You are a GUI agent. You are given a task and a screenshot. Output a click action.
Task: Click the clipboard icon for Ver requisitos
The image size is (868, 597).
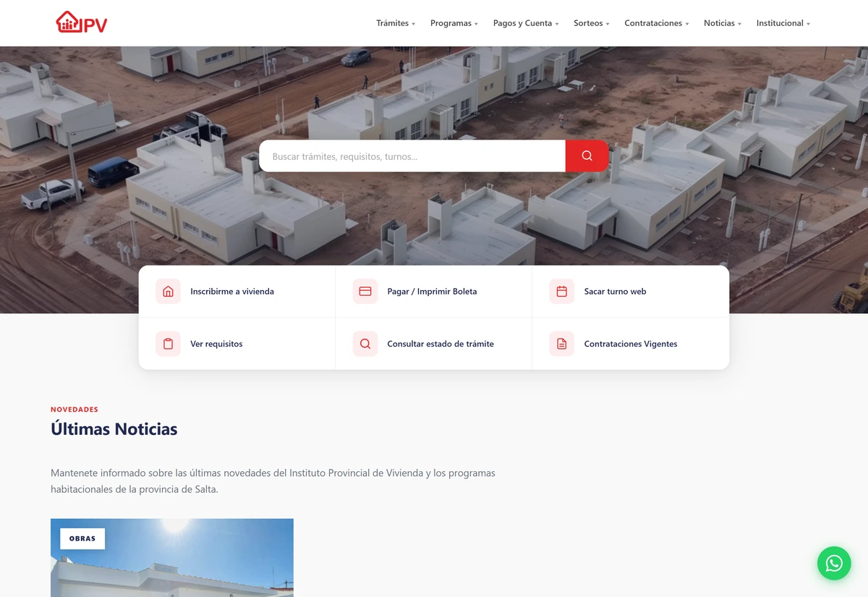point(168,344)
